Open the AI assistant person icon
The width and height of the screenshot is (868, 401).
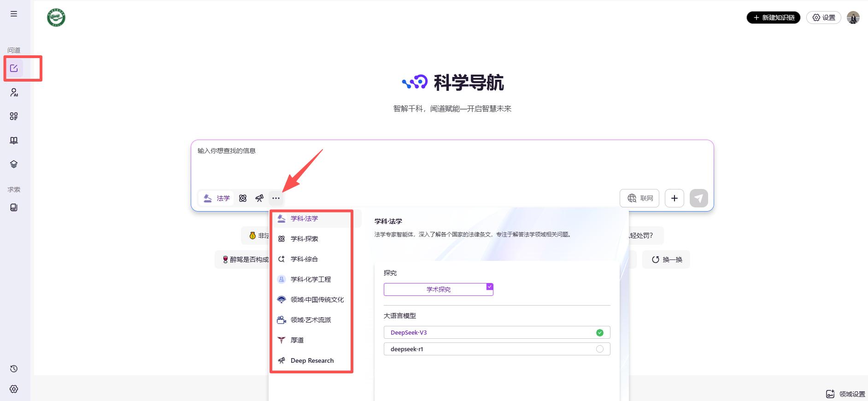coord(14,93)
